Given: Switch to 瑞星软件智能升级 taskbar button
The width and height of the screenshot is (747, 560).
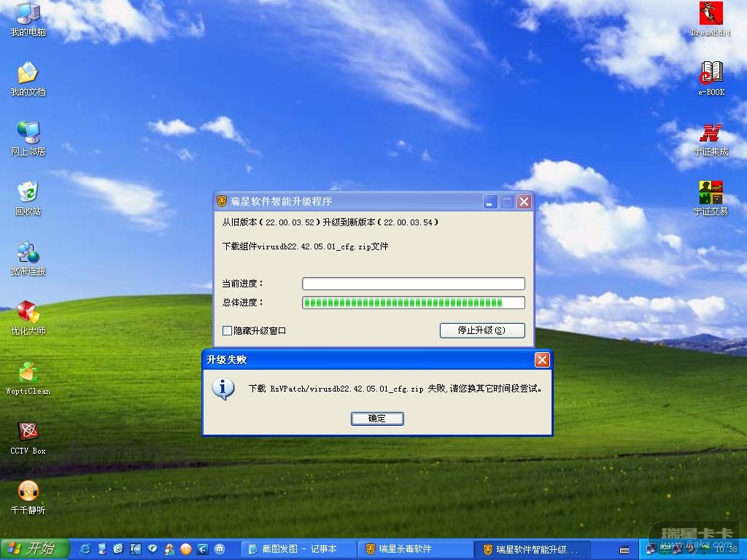Looking at the screenshot, I should pos(533,549).
